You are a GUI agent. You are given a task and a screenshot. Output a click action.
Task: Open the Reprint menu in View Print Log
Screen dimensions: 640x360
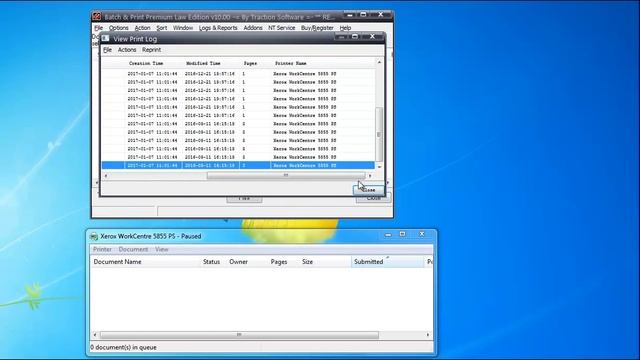pos(151,50)
